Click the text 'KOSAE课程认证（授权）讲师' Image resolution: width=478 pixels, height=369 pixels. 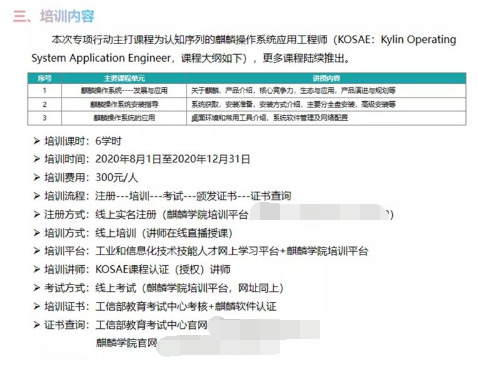[163, 269]
